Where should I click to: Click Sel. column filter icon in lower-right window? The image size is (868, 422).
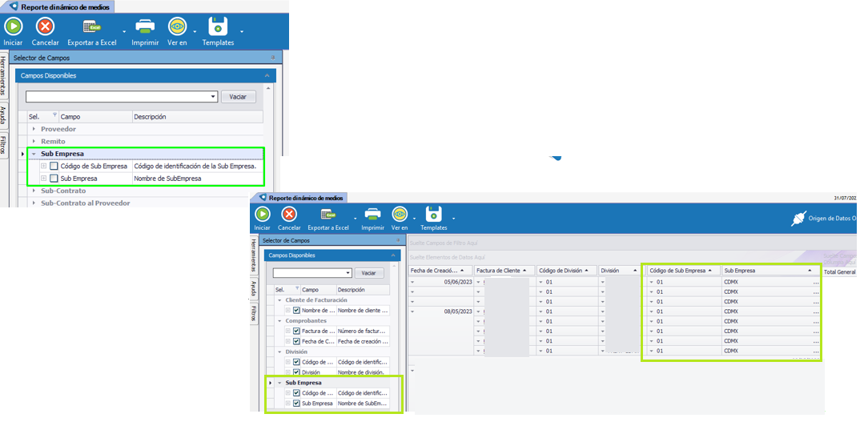pyautogui.click(x=297, y=288)
